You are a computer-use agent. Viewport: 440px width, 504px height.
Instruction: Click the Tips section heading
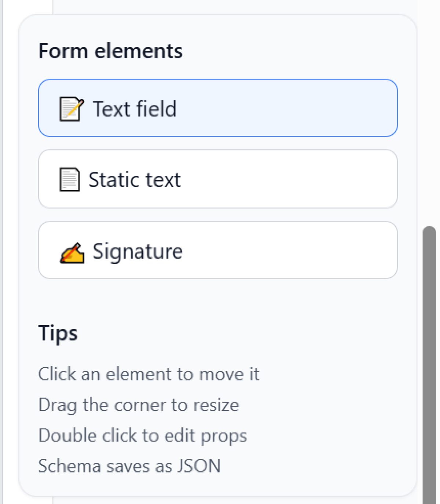58,333
